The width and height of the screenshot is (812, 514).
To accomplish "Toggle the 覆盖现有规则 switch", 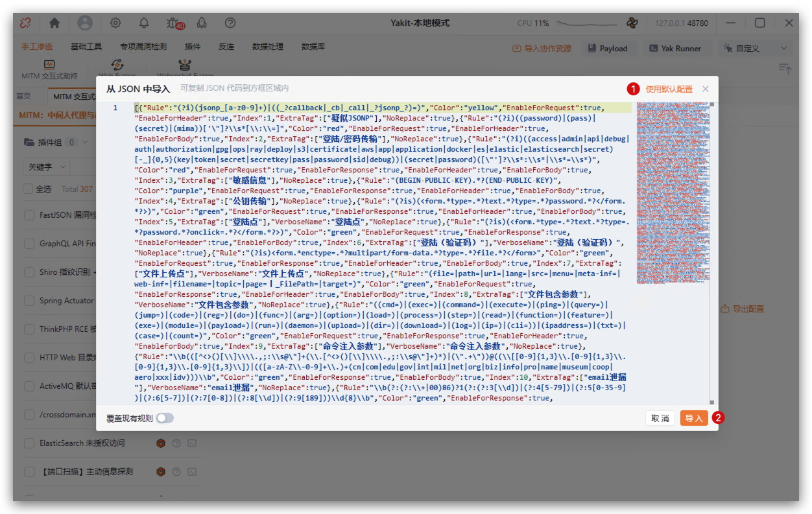I will click(165, 418).
